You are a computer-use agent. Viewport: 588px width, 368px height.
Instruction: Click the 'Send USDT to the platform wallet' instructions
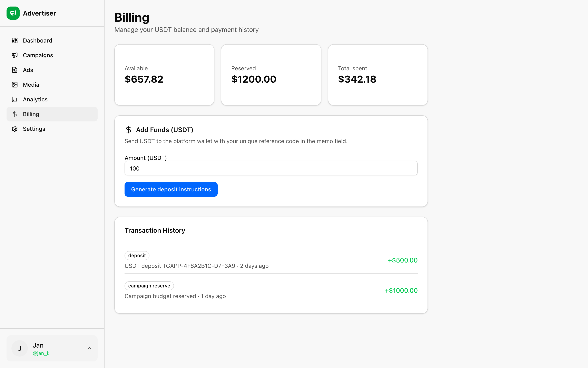coord(236,141)
